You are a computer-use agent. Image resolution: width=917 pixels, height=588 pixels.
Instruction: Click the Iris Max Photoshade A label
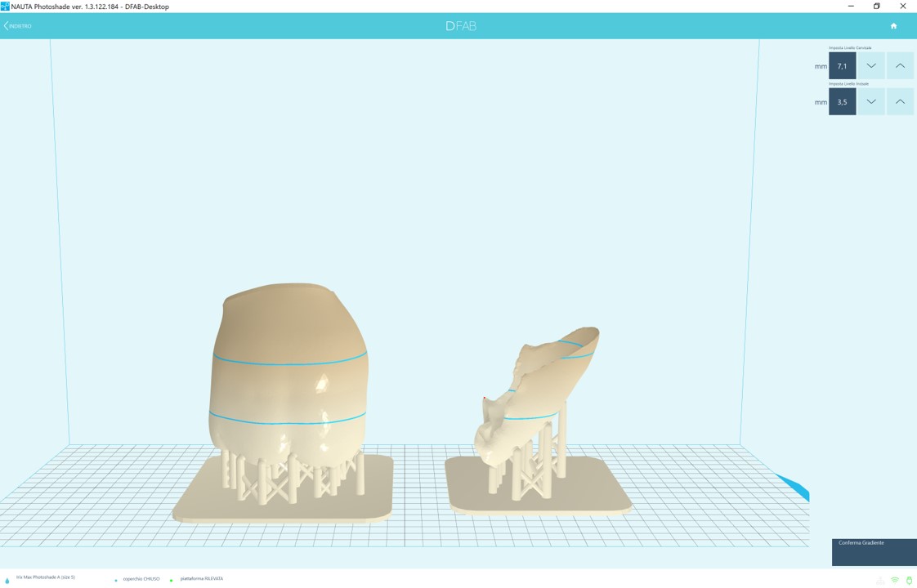point(45,577)
